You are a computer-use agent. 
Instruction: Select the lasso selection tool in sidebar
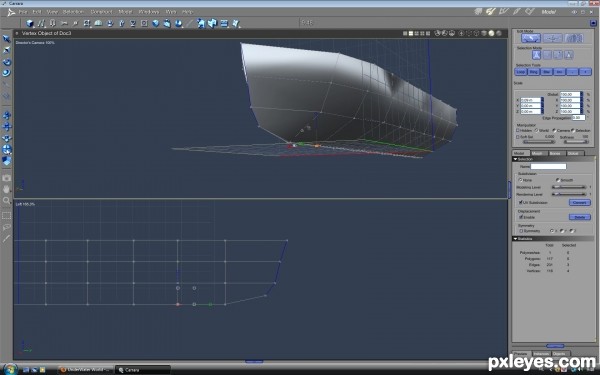coord(7,227)
